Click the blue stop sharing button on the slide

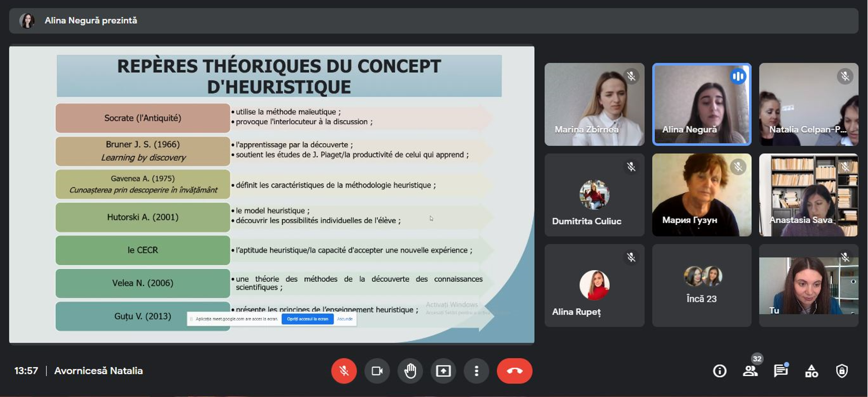pos(307,319)
